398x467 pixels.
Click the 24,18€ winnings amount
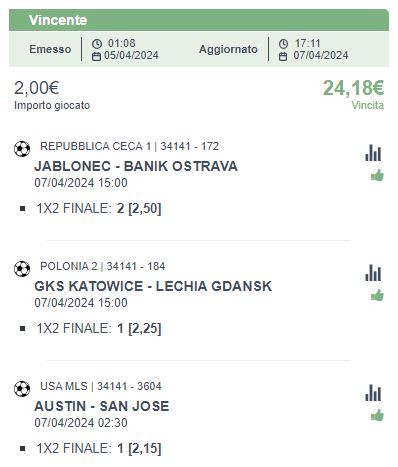[353, 88]
